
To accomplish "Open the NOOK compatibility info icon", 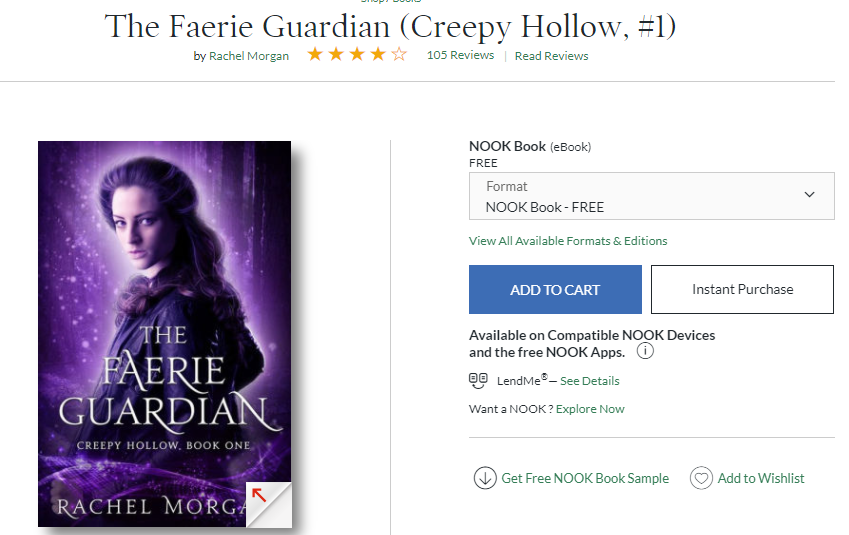I will click(645, 351).
